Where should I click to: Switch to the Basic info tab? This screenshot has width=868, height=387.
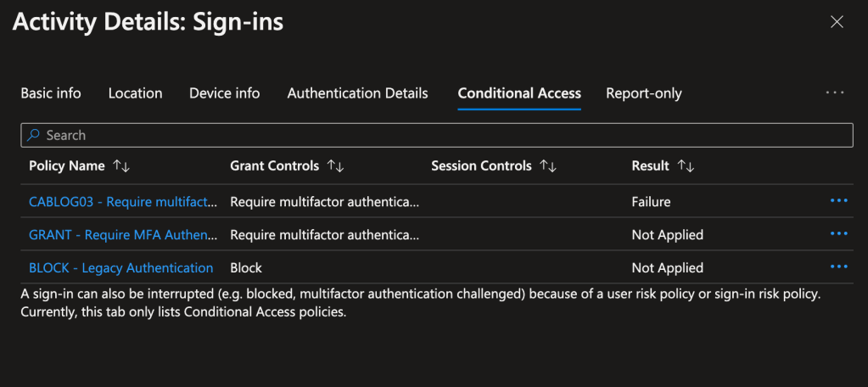click(x=51, y=93)
